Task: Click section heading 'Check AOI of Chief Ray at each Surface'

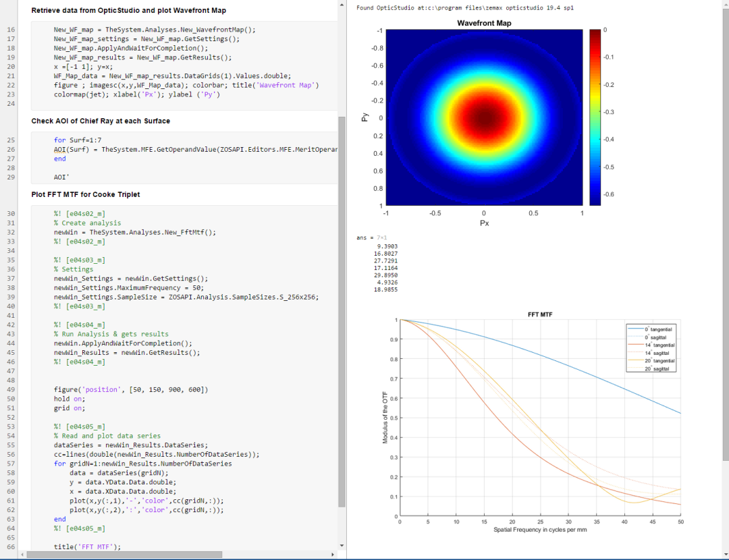Action: click(102, 123)
